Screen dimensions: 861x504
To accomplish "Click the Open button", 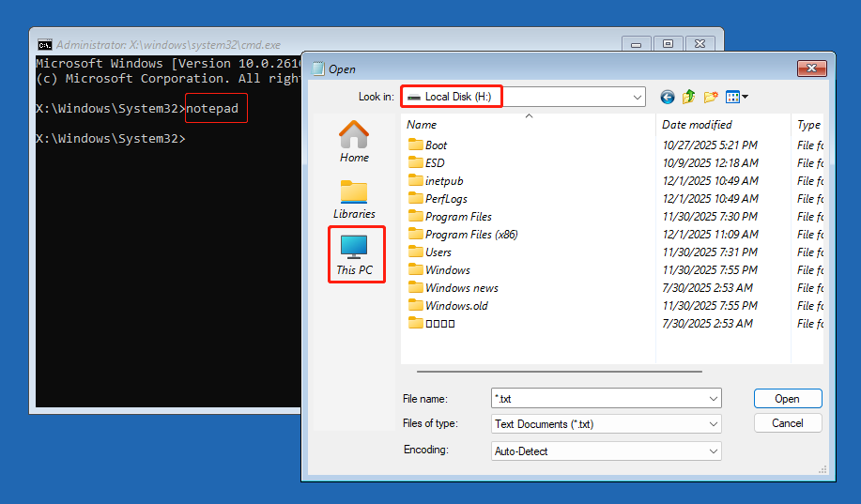I will pos(788,399).
